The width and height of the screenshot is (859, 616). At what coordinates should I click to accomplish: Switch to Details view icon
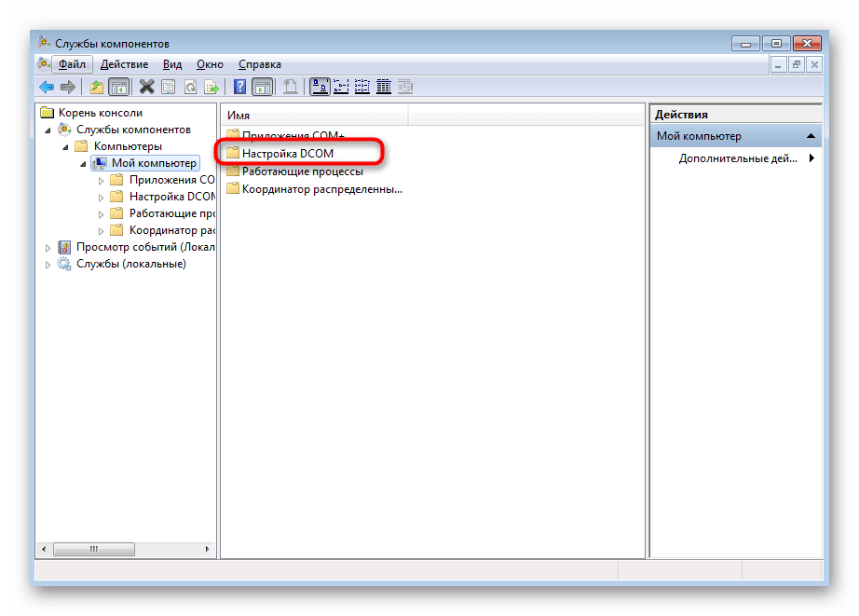click(384, 87)
